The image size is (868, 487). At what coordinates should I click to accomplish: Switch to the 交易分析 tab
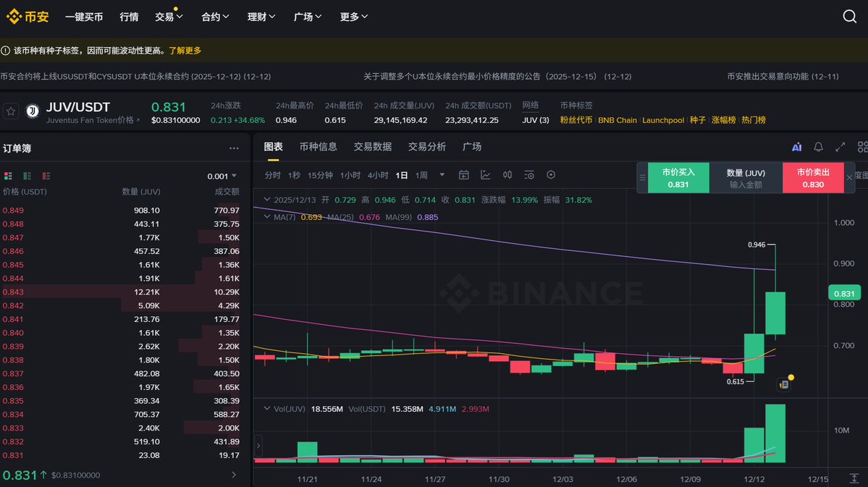pyautogui.click(x=427, y=147)
